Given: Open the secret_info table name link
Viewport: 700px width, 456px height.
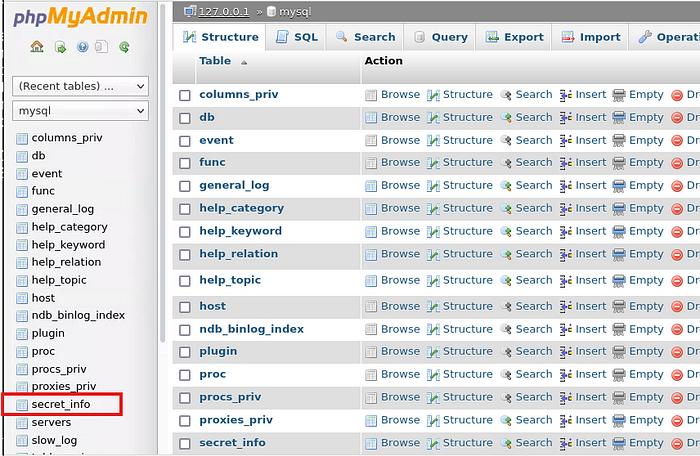Looking at the screenshot, I should pos(232,443).
